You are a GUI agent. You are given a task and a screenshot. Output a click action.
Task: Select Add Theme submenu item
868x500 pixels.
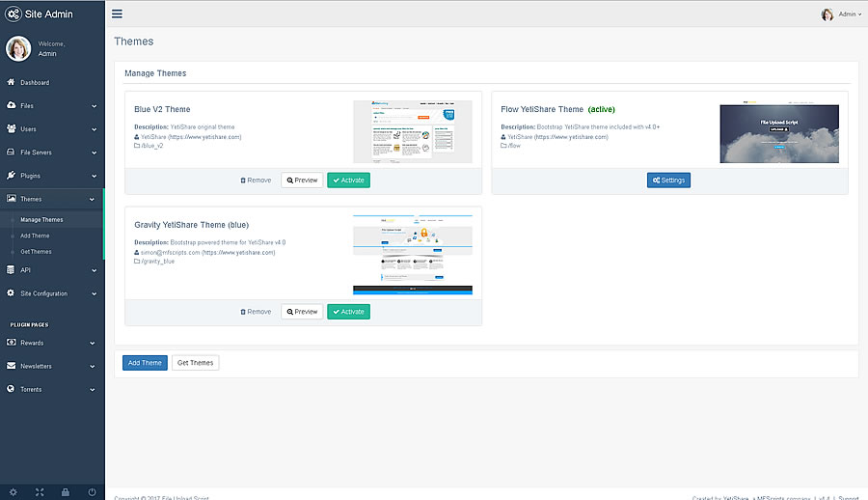pyautogui.click(x=35, y=236)
